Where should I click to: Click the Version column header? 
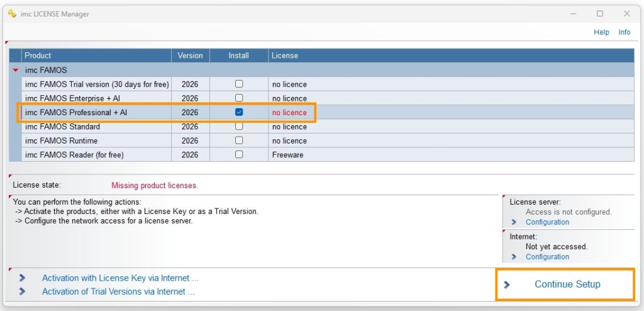click(x=190, y=55)
